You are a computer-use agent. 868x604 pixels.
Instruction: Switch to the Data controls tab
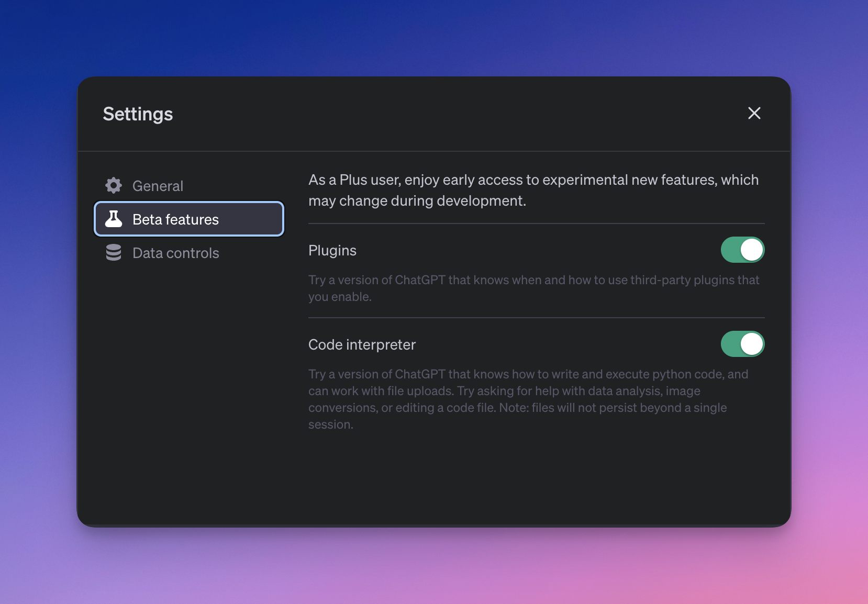click(189, 253)
